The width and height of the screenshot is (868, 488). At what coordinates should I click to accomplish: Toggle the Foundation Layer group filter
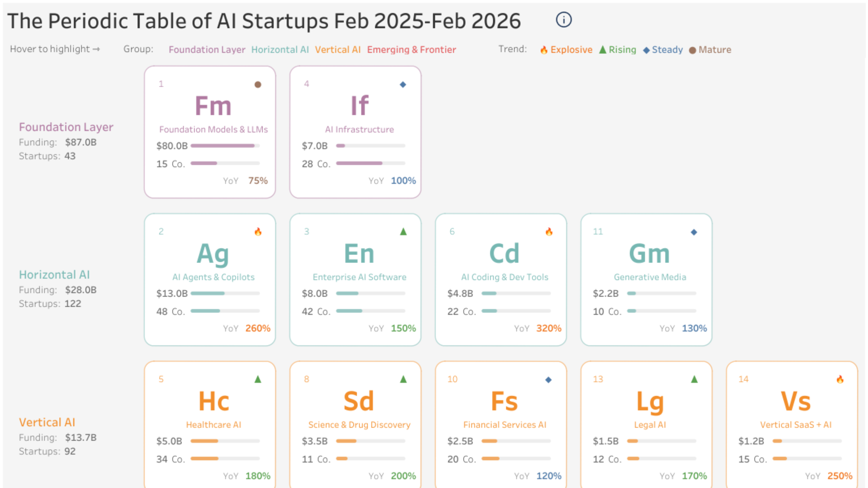(x=207, y=50)
